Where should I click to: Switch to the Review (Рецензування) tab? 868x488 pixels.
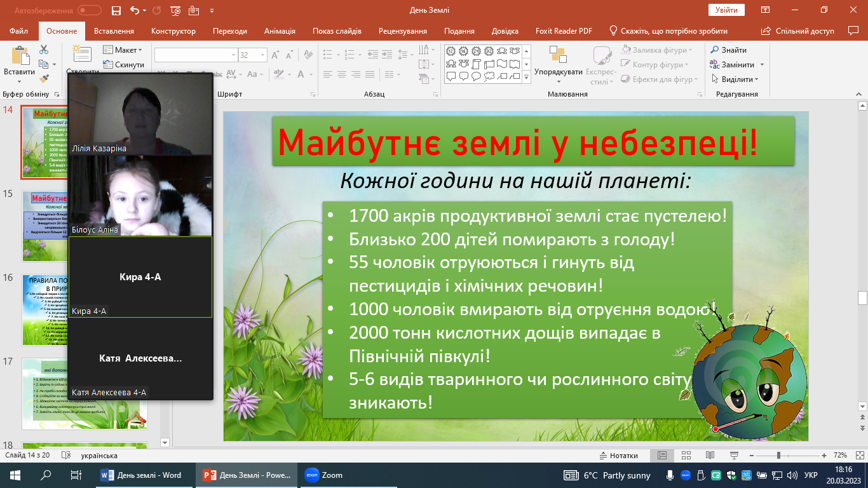point(403,30)
